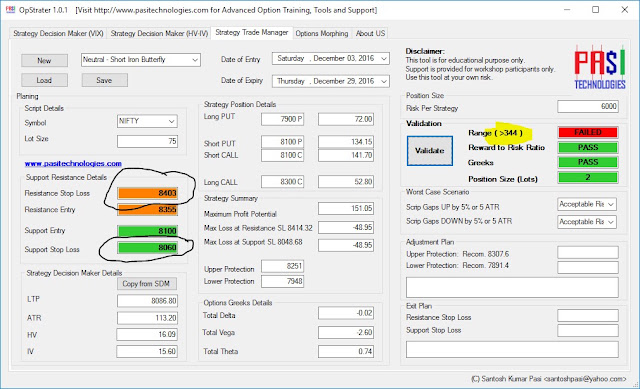Click the Reward to Risk Ratio PASS box
This screenshot has width=640, height=389.
[x=588, y=147]
